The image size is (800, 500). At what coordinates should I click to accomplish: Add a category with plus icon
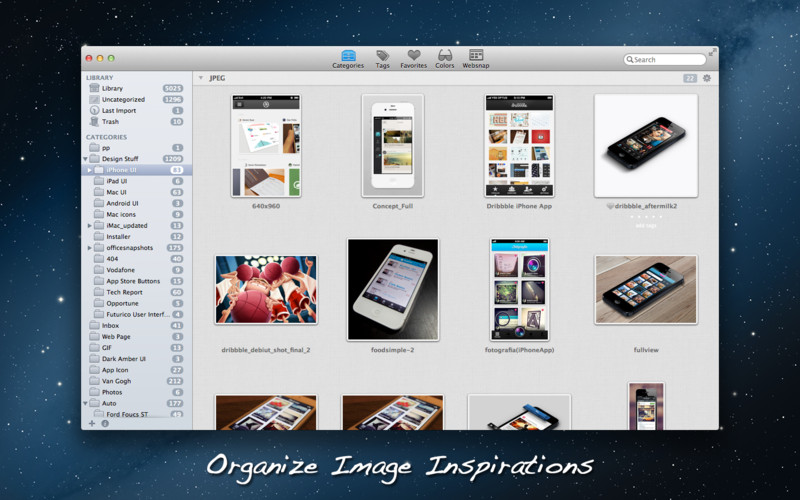tap(92, 423)
